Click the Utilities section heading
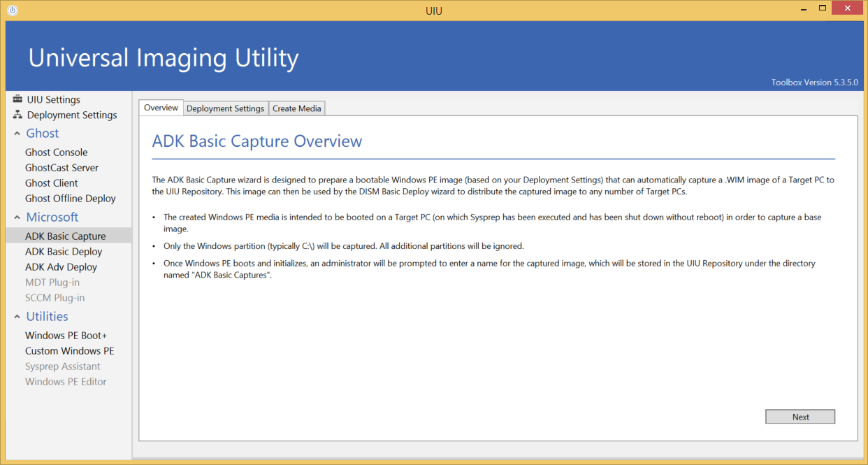Screen dimensions: 868x465 (48, 317)
